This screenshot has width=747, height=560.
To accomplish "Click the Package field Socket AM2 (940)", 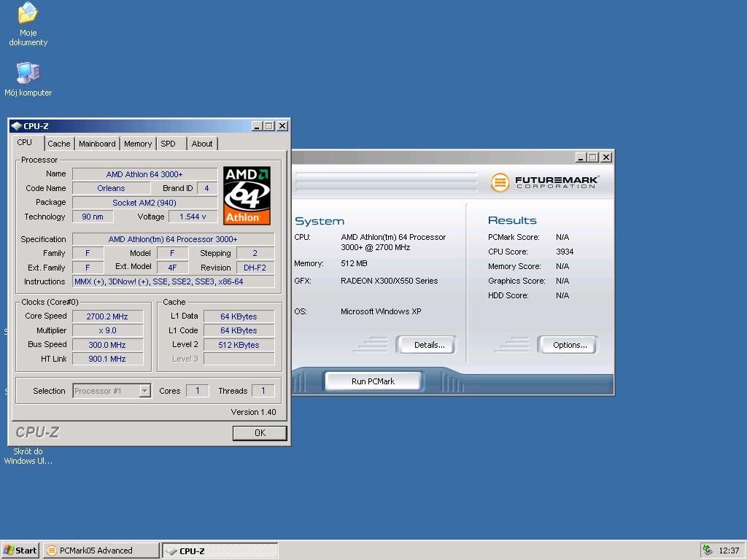I will tap(145, 203).
